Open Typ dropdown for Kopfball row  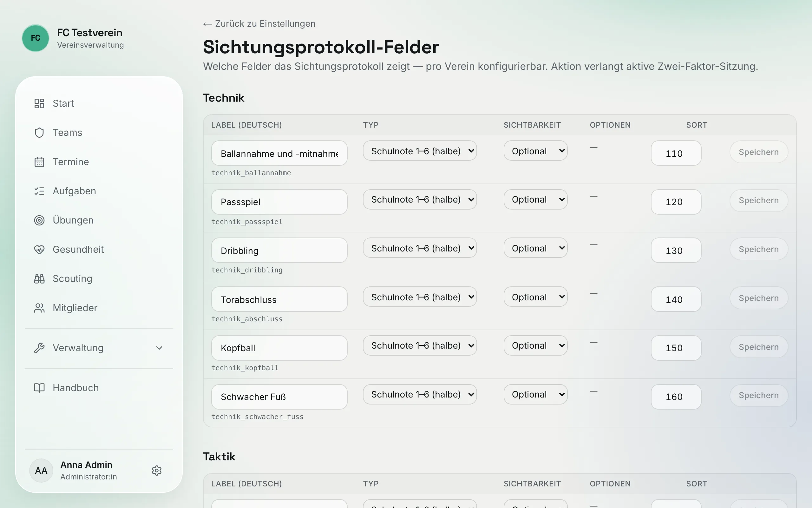tap(420, 346)
